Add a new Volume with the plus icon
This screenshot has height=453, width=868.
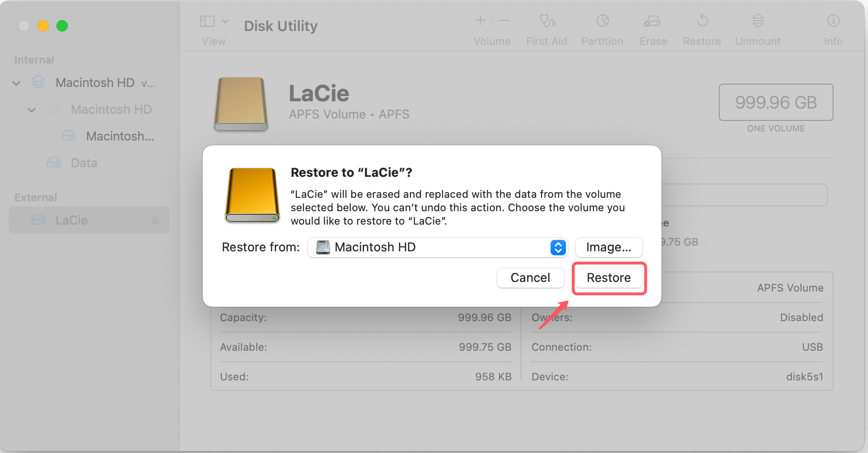click(x=479, y=20)
